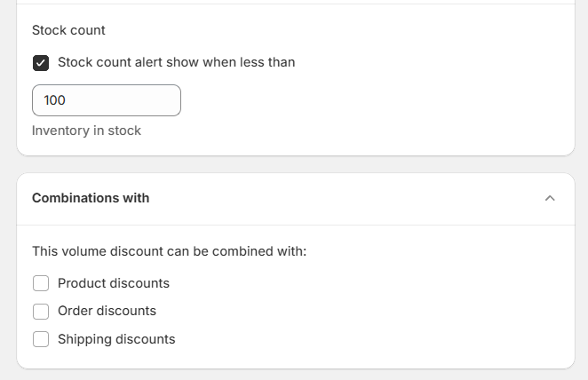The height and width of the screenshot is (380, 588).
Task: Click the divider line under Combinations with header
Action: coord(296,225)
